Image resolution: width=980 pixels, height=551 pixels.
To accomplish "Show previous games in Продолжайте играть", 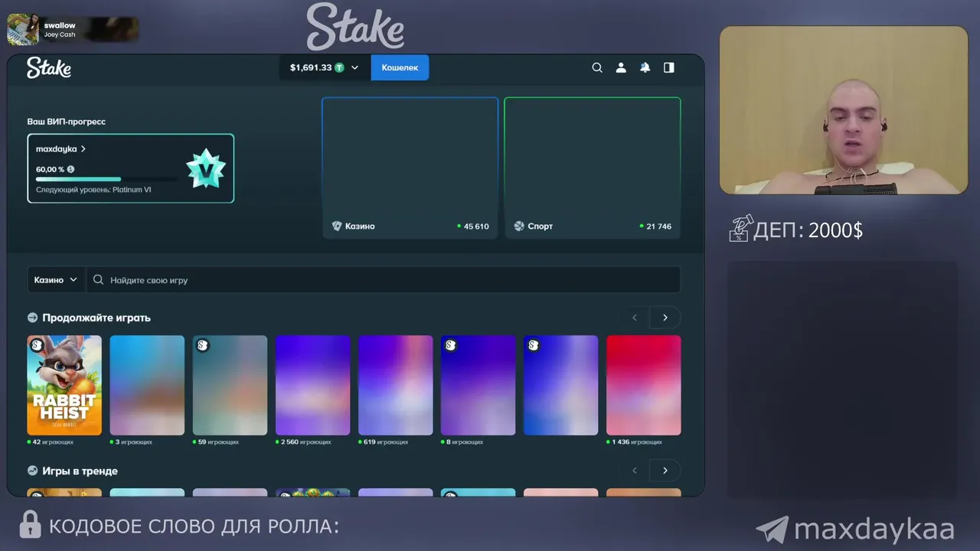I will click(x=634, y=318).
